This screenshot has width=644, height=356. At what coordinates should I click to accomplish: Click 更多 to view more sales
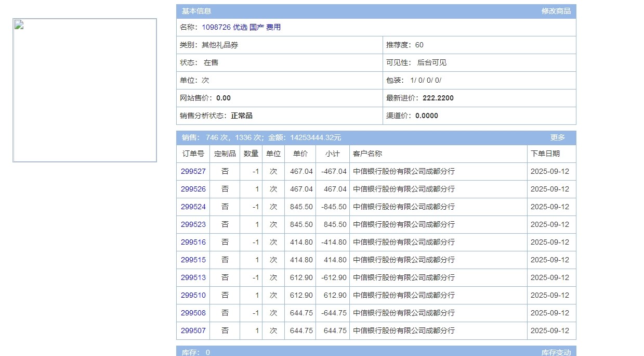pos(557,137)
